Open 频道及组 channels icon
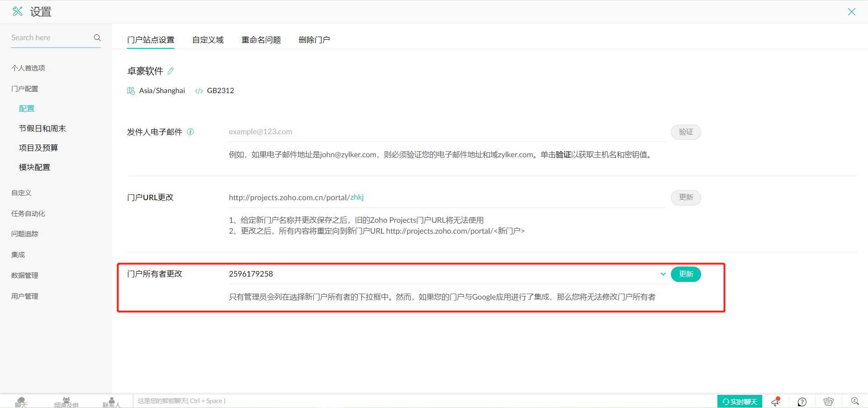Screen dimensions: 868x408 pos(66,402)
